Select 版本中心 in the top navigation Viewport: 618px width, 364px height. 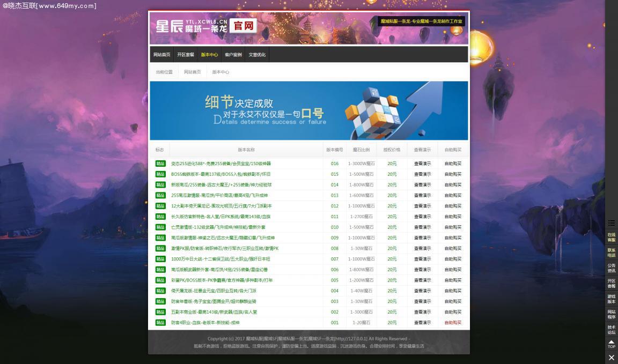click(209, 54)
